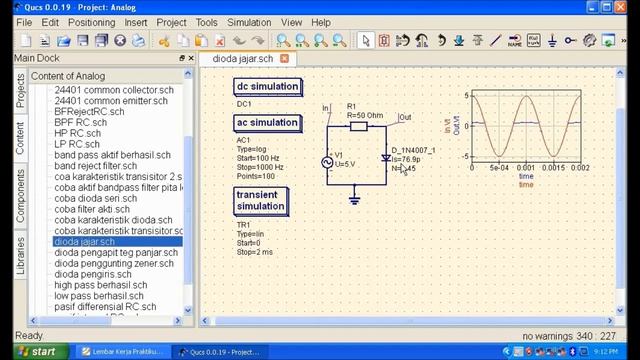
Task: Open the File menu
Action: 24,22
